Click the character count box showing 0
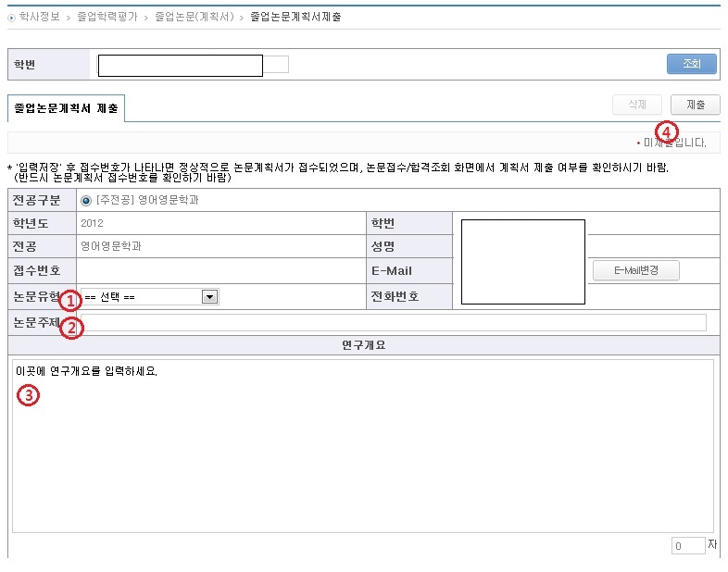Image resolution: width=728 pixels, height=572 pixels. (x=688, y=546)
